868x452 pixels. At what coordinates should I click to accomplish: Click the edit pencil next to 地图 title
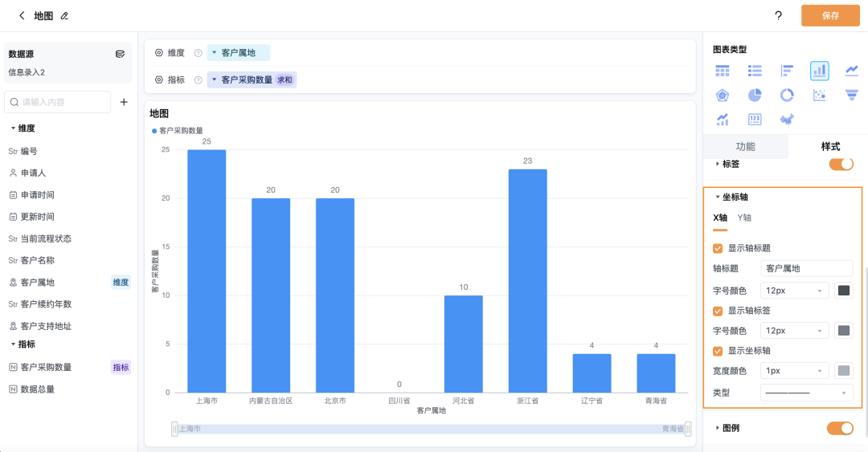point(64,16)
